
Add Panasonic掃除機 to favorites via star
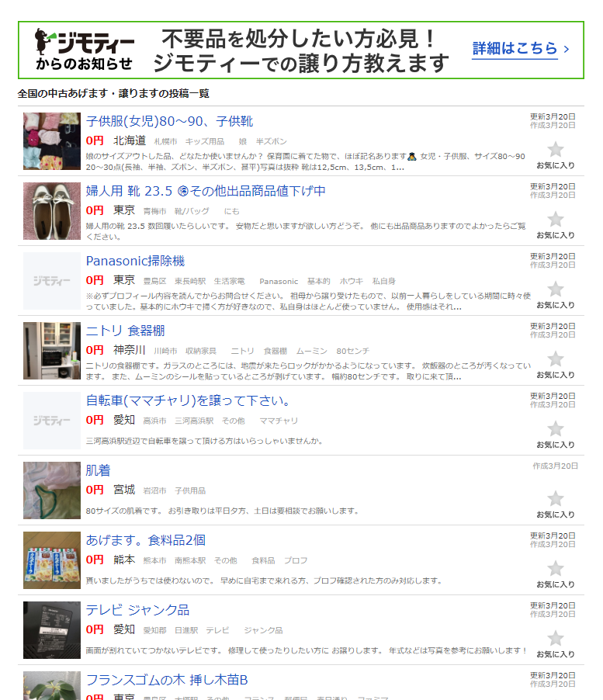pos(555,289)
